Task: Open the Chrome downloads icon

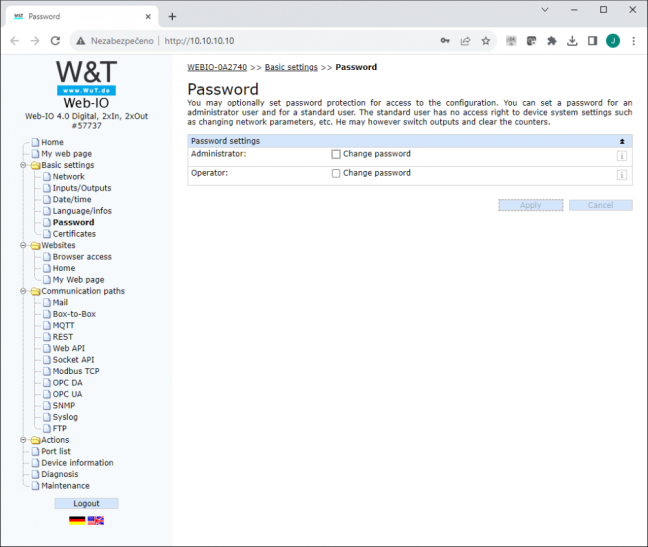Action: pyautogui.click(x=572, y=41)
